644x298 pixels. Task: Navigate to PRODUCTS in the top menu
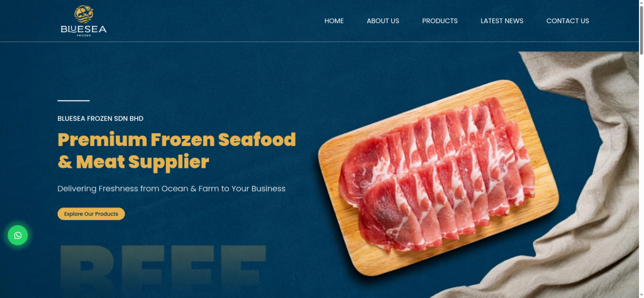point(440,21)
